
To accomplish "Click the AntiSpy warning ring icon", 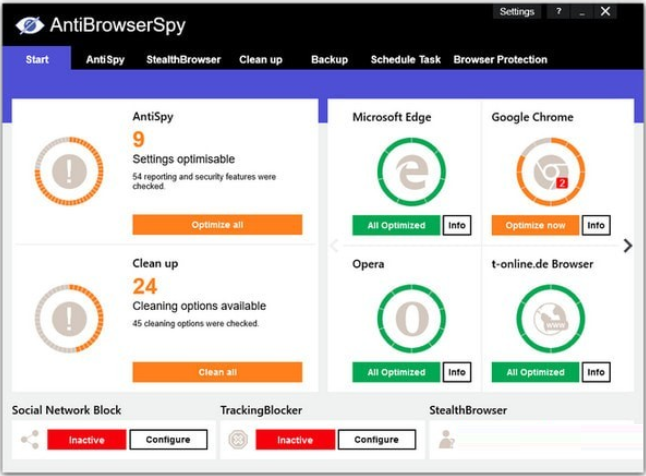I will click(x=69, y=171).
